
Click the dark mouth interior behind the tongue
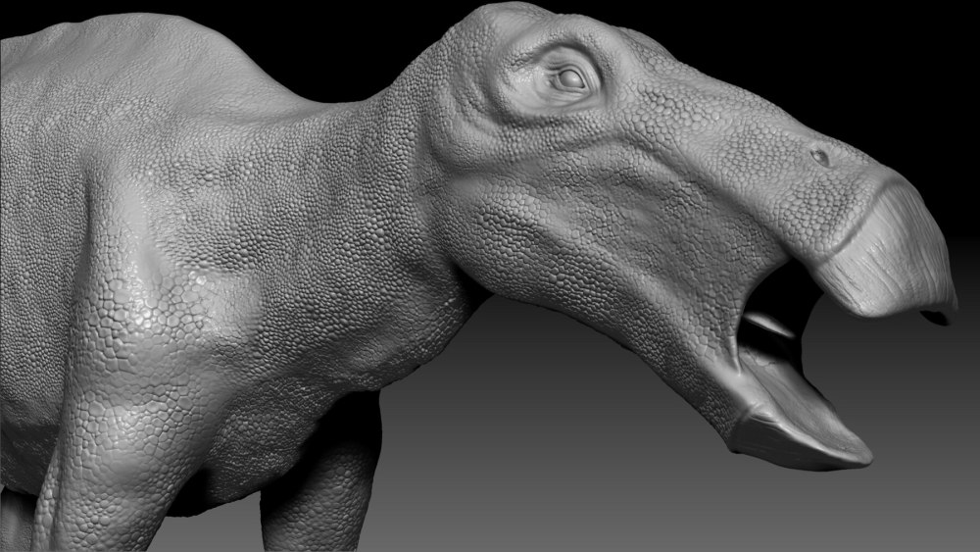pyautogui.click(x=792, y=294)
